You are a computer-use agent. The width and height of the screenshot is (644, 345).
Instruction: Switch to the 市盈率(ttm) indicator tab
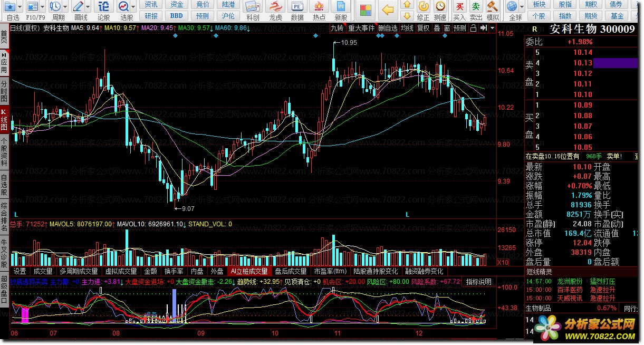pos(330,271)
